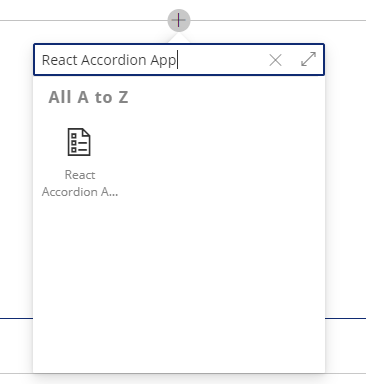The height and width of the screenshot is (384, 366).
Task: Place cursor in 'React Accordion App' search text
Action: [109, 60]
